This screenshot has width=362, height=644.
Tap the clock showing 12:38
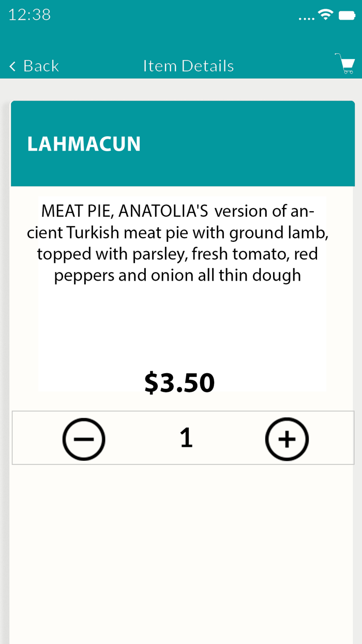coord(29,14)
